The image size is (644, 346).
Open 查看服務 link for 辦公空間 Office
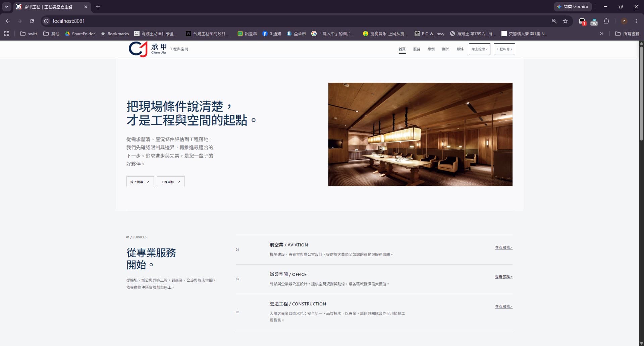click(x=503, y=277)
